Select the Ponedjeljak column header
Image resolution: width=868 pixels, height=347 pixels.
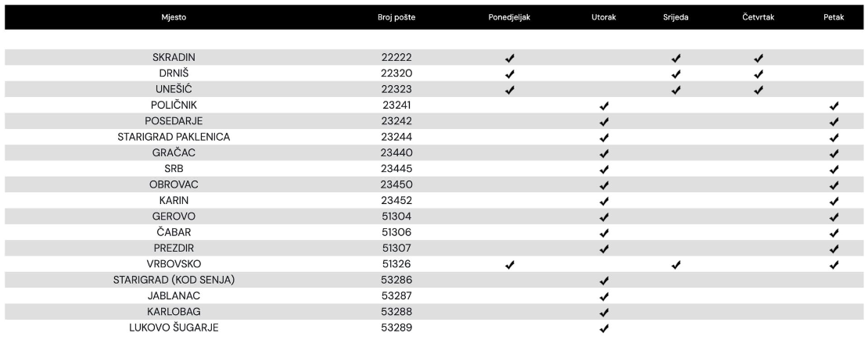click(509, 17)
